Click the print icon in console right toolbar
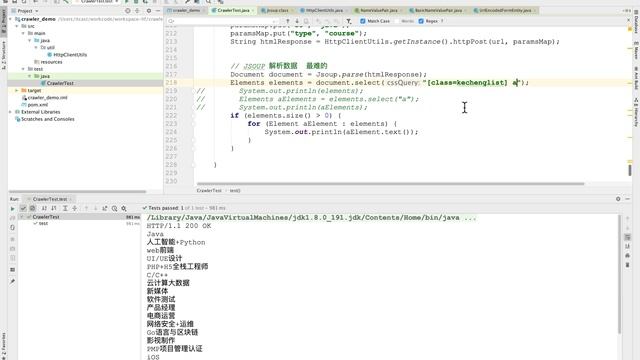640x360 pixels. 627,256
